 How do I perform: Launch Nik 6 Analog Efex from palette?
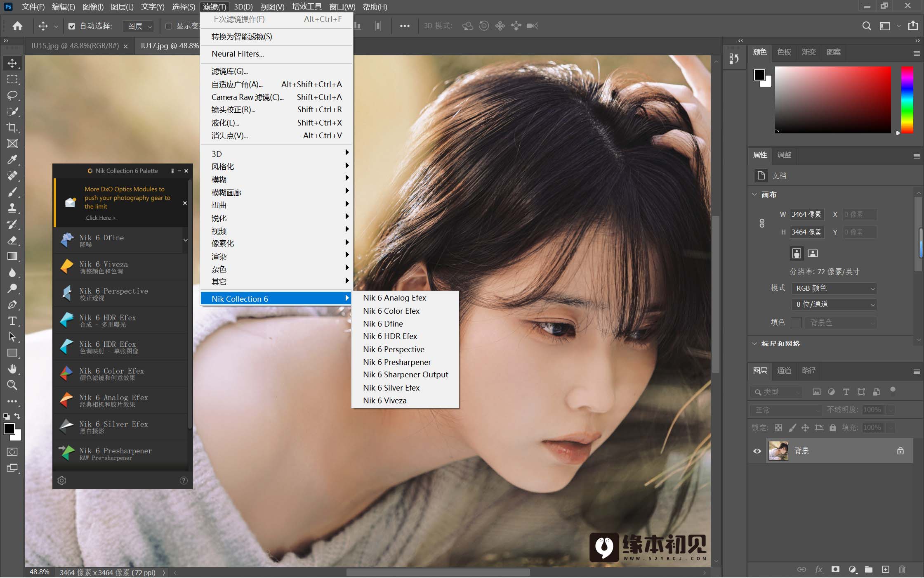coord(121,400)
